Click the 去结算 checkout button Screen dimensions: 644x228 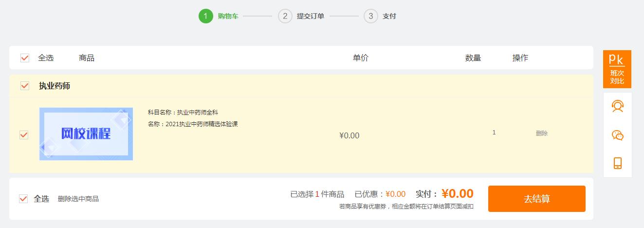[x=536, y=199]
